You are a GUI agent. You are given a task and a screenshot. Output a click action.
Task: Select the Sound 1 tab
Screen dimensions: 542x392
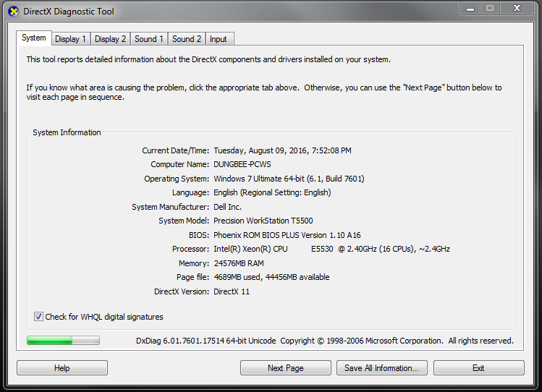149,39
